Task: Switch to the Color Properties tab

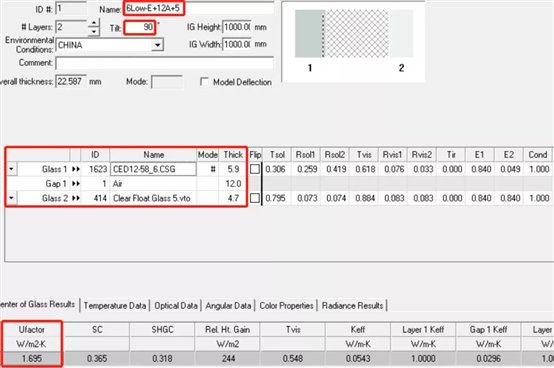Action: point(286,305)
